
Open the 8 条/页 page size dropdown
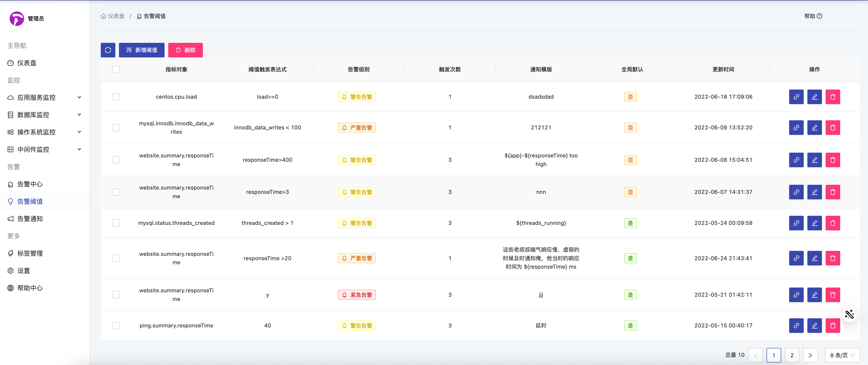[842, 355]
